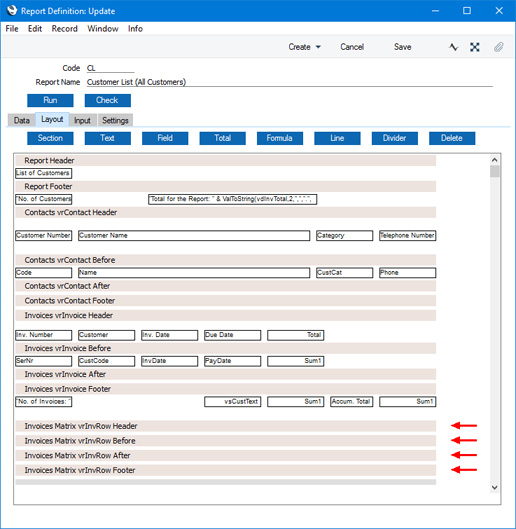Expand the Create dropdown arrow
Image resolution: width=516 pixels, height=529 pixels.
(318, 47)
